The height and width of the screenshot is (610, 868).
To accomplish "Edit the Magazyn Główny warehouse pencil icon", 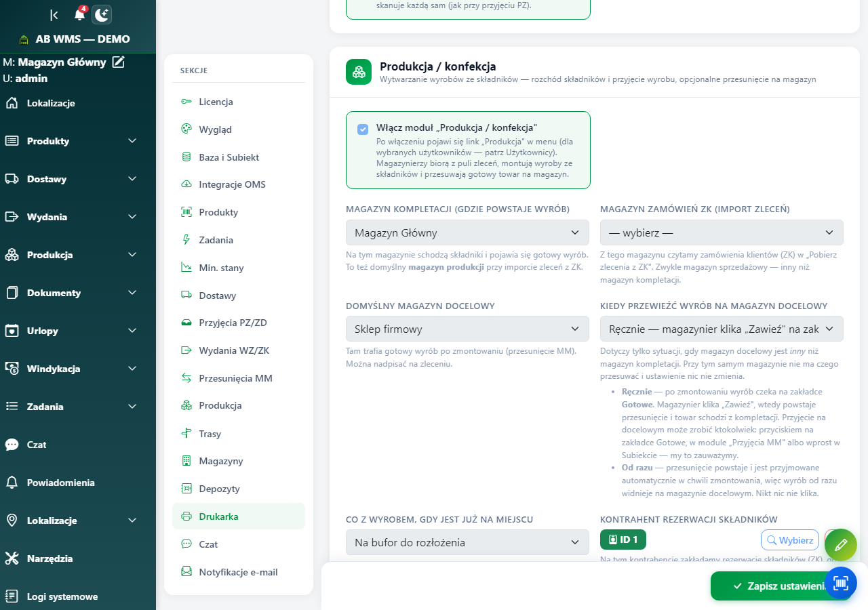I will (x=119, y=62).
